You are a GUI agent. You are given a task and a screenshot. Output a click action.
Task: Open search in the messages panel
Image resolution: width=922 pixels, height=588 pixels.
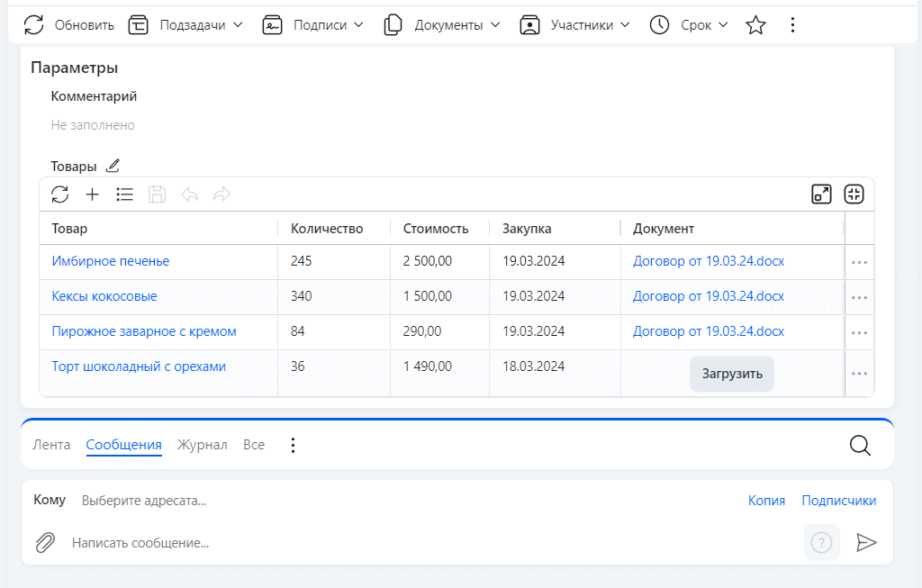point(859,444)
